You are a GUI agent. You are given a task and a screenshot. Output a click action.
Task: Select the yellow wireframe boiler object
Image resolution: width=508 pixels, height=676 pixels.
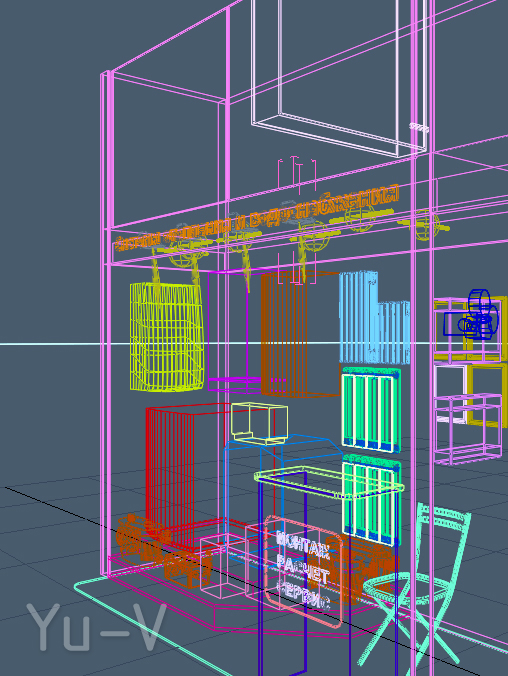point(166,337)
